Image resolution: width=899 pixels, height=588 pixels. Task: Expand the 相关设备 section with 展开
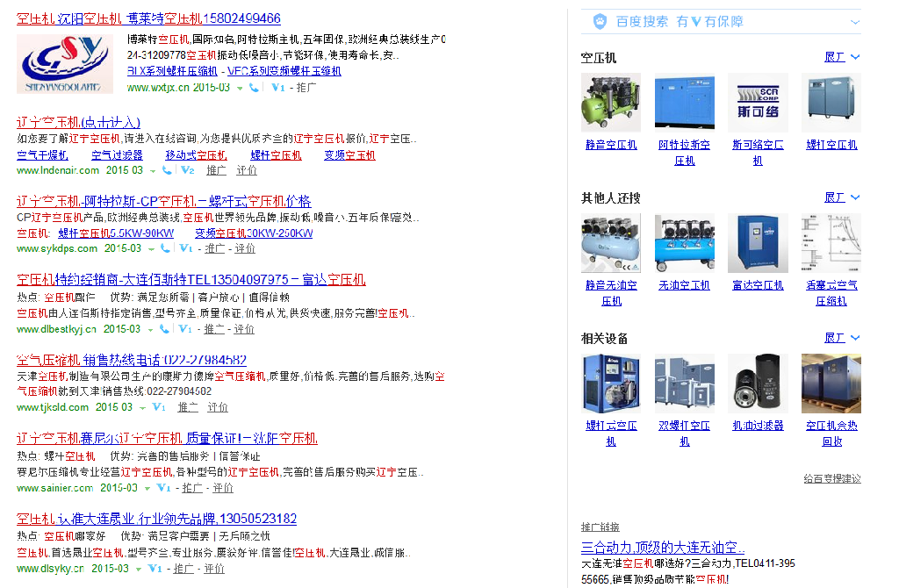tap(842, 338)
